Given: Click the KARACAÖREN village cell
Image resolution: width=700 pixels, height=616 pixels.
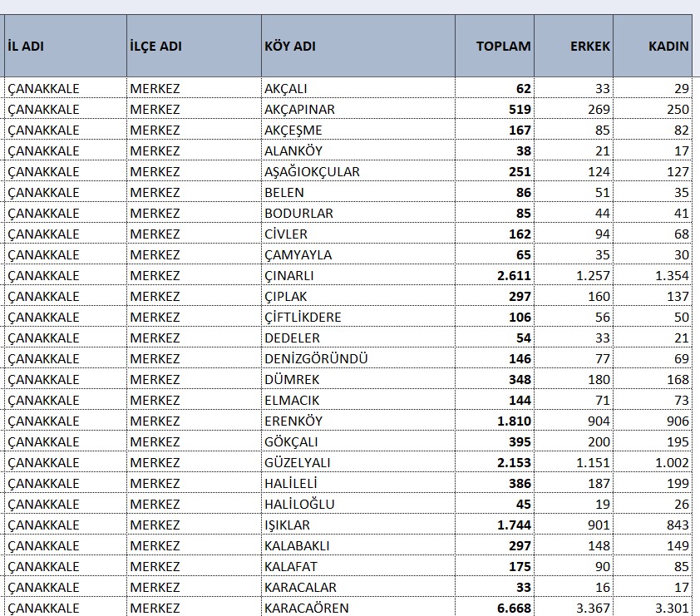Looking at the screenshot, I should coord(306,608).
